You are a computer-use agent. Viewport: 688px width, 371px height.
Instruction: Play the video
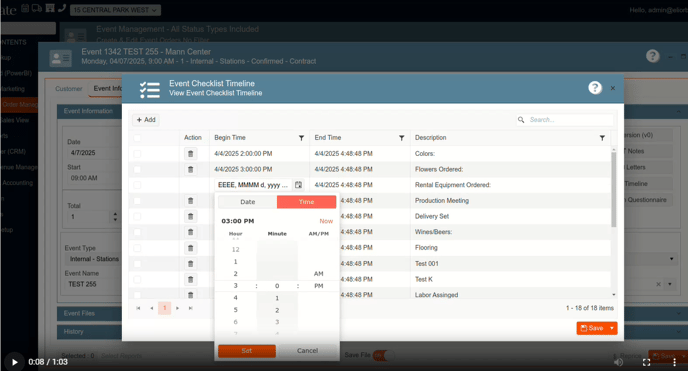pyautogui.click(x=14, y=362)
